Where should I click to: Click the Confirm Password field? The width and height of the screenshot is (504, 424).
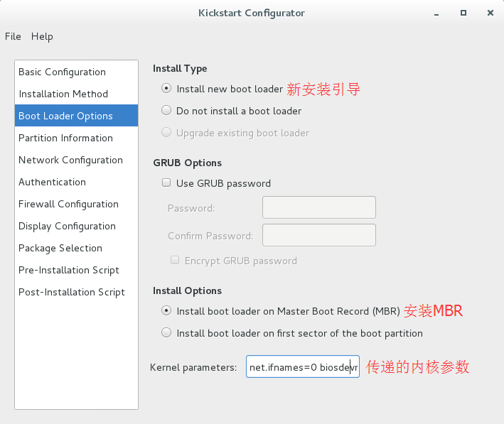319,235
